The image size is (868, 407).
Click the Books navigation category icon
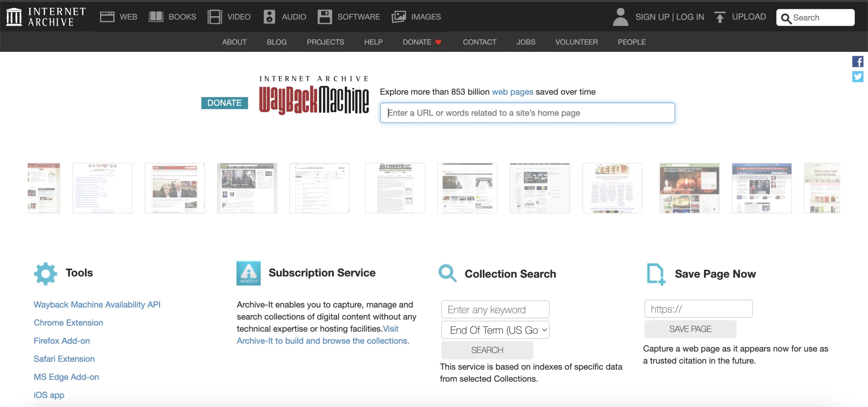(x=155, y=17)
